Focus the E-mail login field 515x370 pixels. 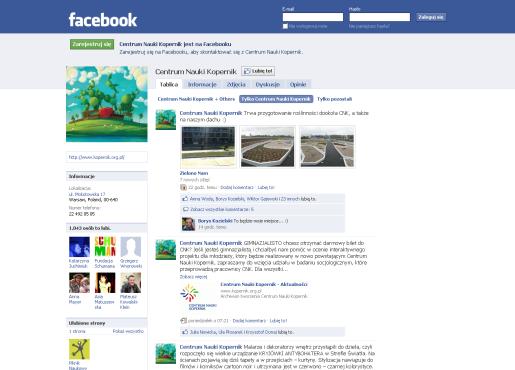coord(313,17)
